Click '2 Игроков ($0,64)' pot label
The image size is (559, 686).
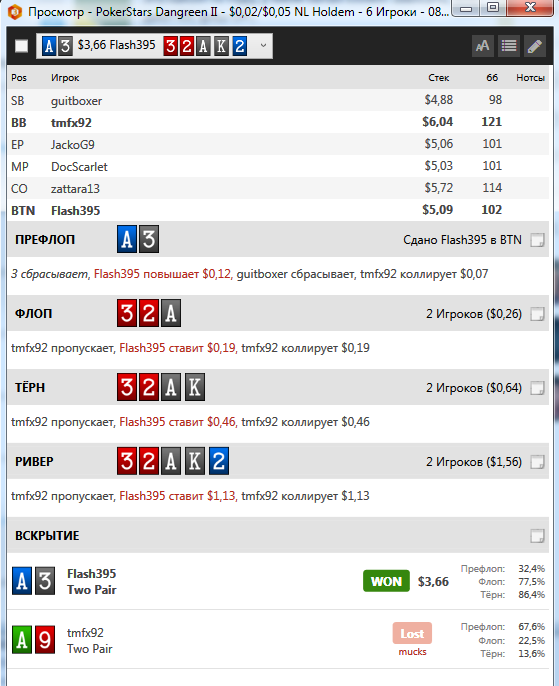[x=474, y=388]
